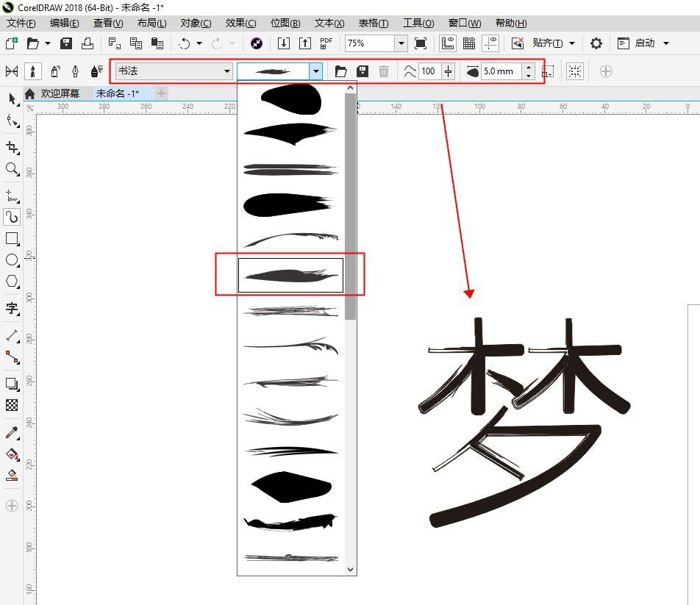Viewport: 700px width, 605px height.
Task: Open the 书法 preset category dropdown
Action: pos(226,71)
